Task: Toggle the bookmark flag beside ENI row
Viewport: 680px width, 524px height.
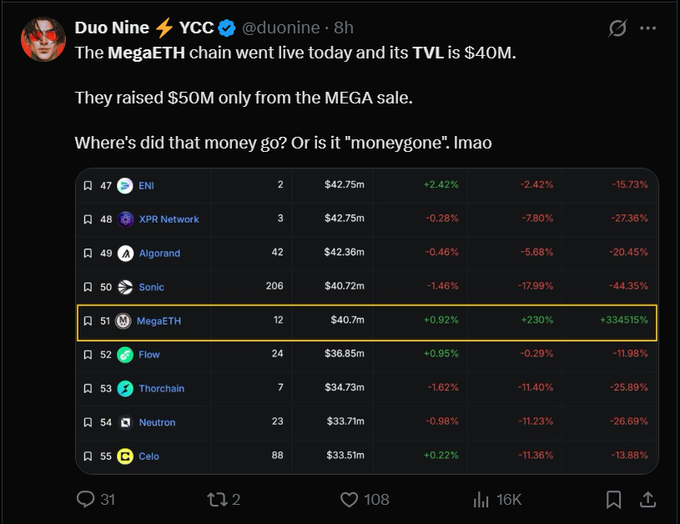Action: 88,185
